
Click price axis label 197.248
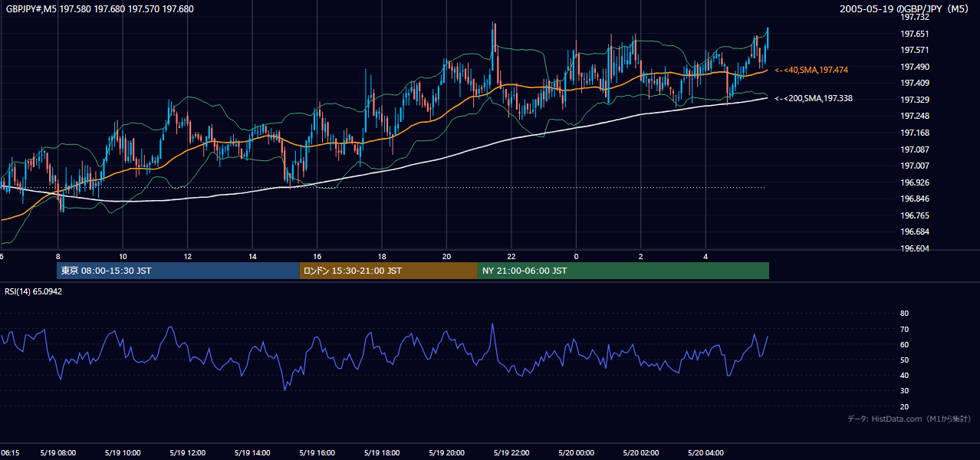click(x=915, y=116)
